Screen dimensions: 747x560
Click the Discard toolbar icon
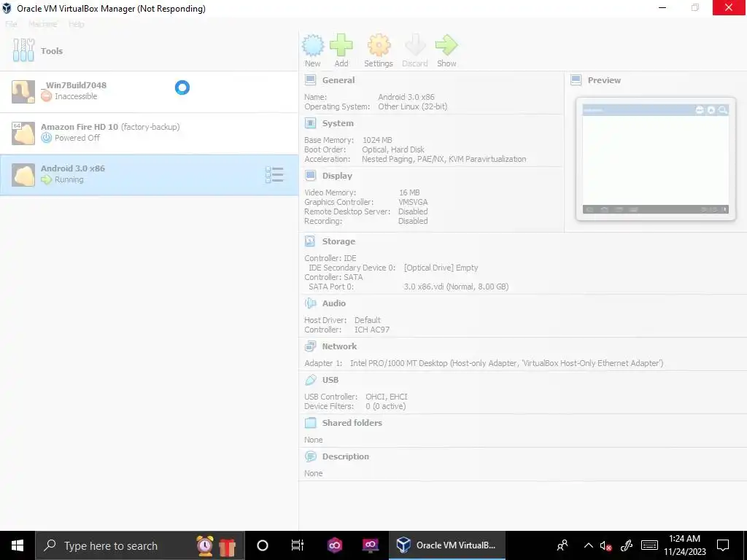415,46
